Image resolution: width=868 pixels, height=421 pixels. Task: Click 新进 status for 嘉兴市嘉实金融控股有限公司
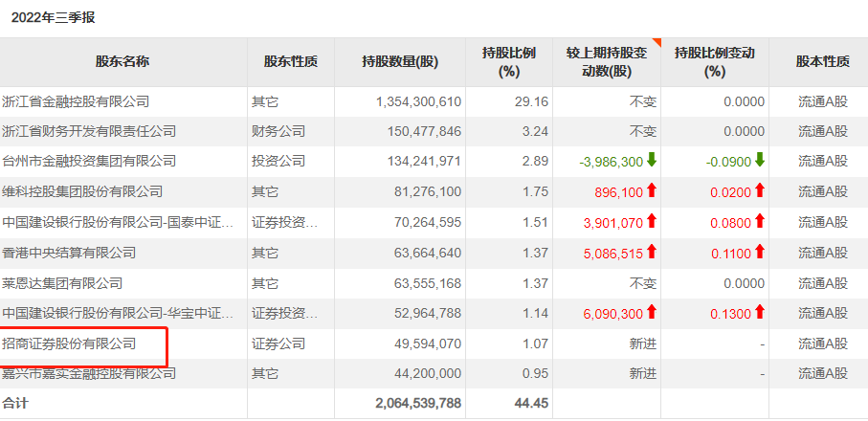643,373
